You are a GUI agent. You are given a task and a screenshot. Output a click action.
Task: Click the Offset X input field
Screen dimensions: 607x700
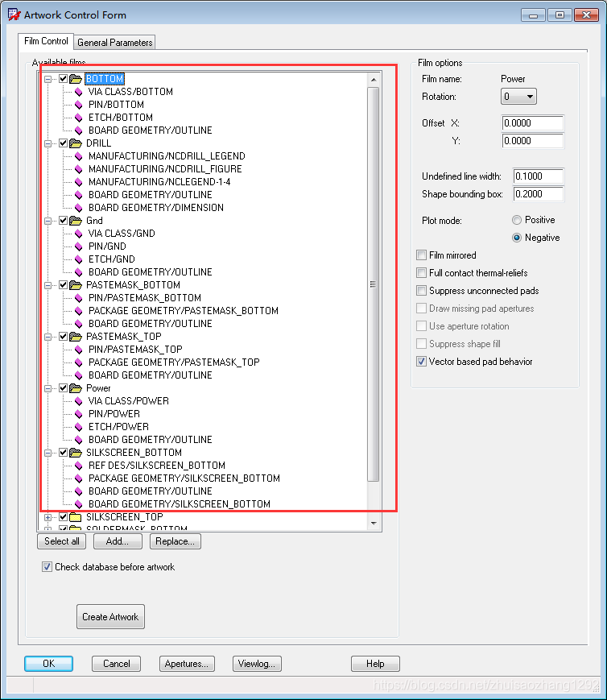click(x=532, y=123)
